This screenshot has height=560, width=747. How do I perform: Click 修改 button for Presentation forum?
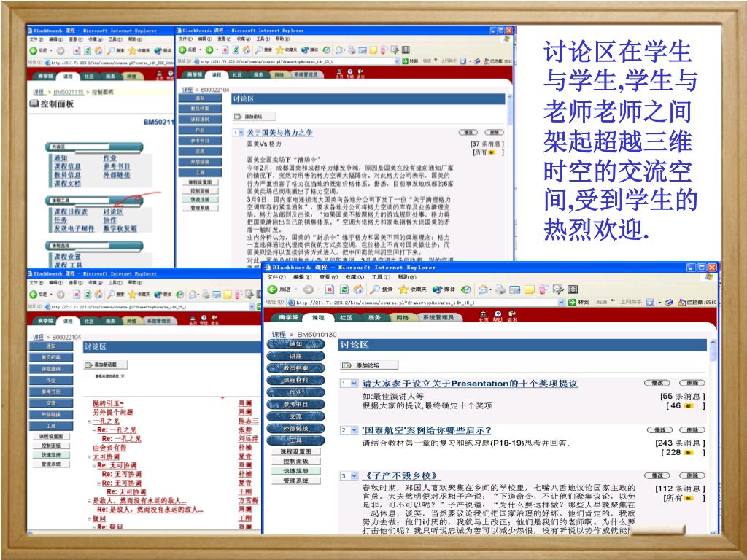(657, 383)
